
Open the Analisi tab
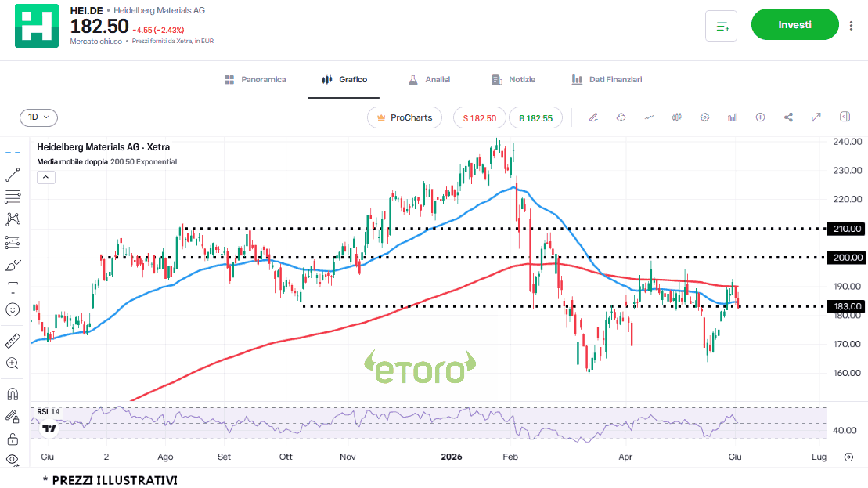430,80
